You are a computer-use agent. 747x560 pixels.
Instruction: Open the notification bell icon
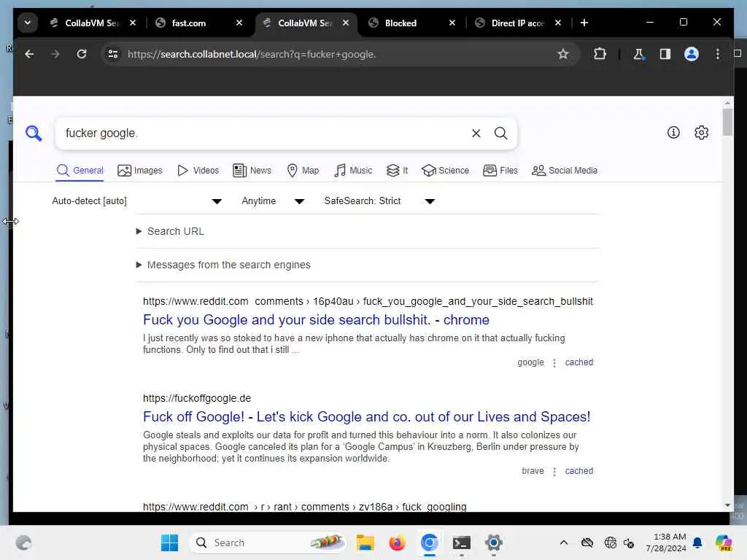point(697,542)
